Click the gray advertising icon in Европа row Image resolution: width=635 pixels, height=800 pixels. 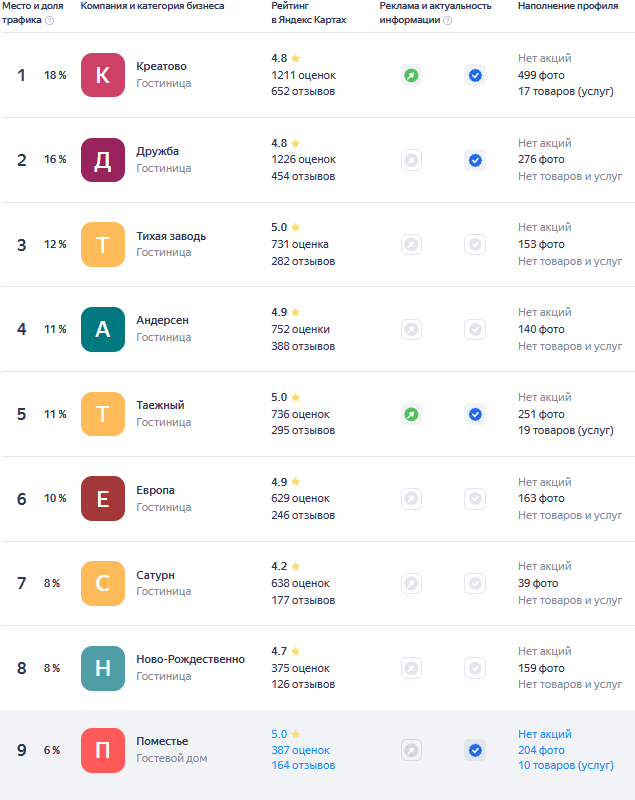(x=411, y=498)
